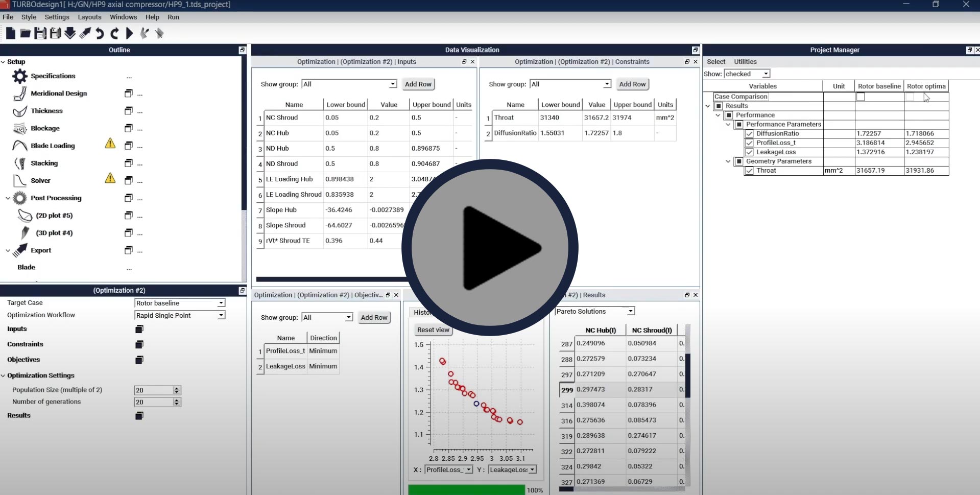Open the Pareto Solutions dropdown
The height and width of the screenshot is (495, 980).
(630, 311)
